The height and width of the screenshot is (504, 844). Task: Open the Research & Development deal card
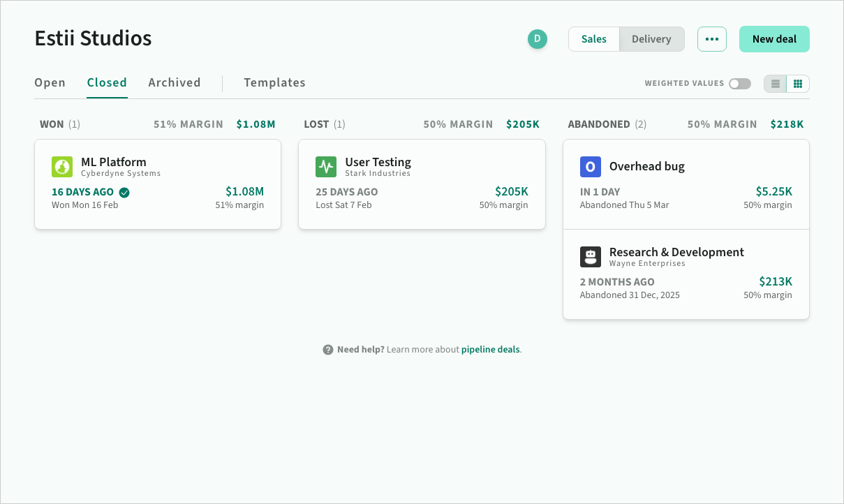[x=686, y=274]
